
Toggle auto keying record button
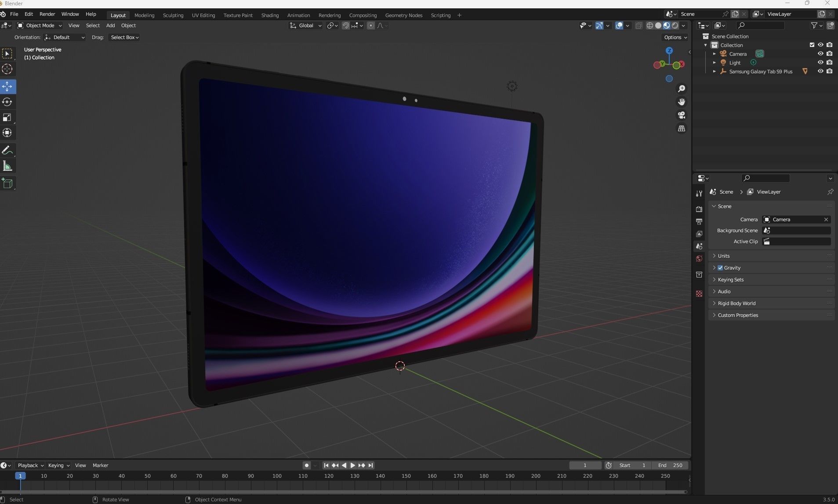click(x=307, y=465)
